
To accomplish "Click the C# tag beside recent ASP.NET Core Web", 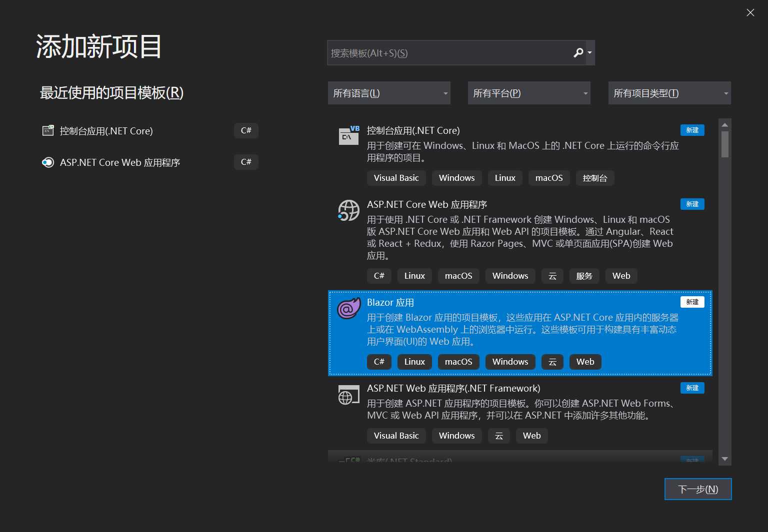I will [246, 162].
